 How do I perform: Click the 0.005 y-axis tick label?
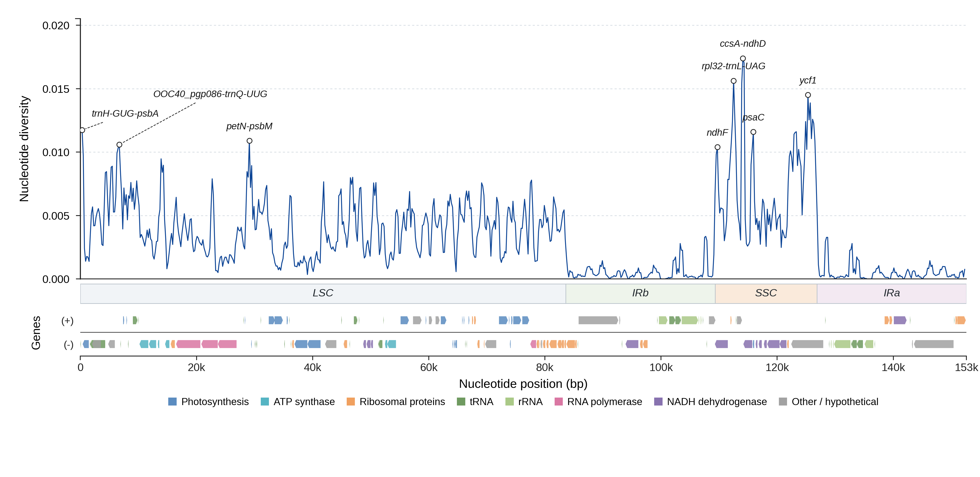[x=56, y=216]
